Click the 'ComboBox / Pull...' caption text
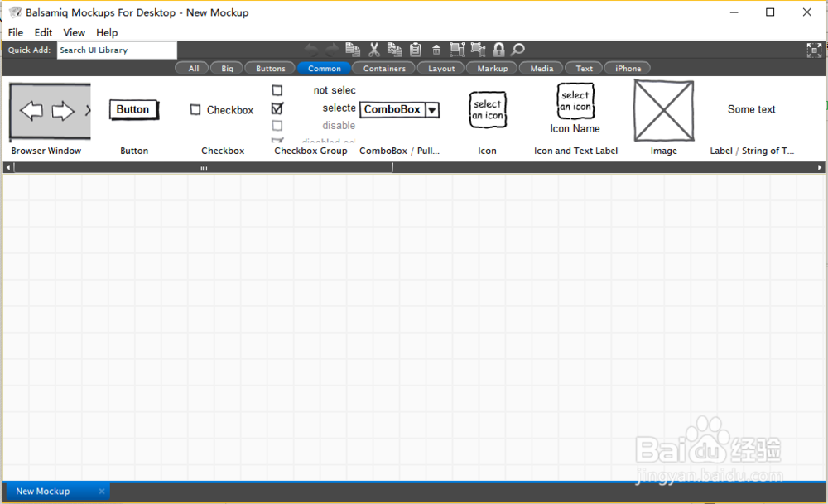Image resolution: width=828 pixels, height=504 pixels. coord(399,151)
